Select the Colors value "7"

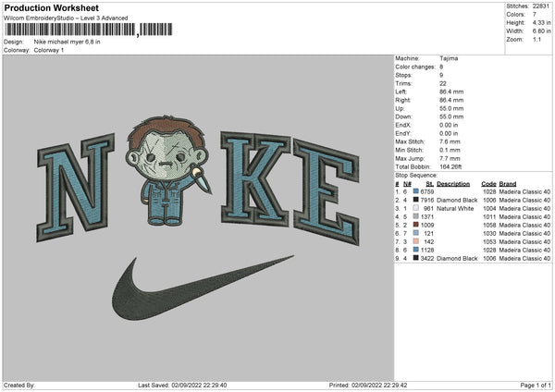(534, 15)
